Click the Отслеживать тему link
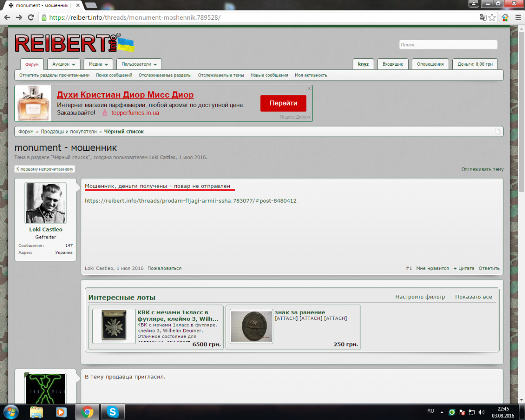 pyautogui.click(x=482, y=169)
